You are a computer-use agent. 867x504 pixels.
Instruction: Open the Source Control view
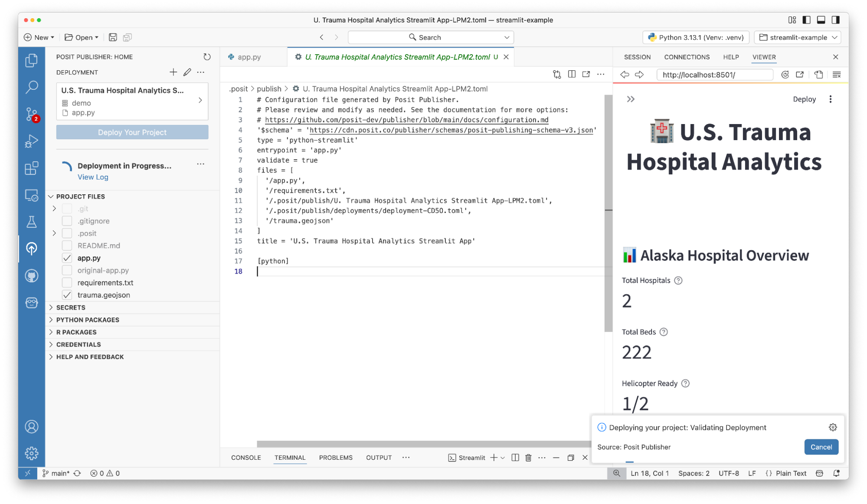pyautogui.click(x=31, y=114)
